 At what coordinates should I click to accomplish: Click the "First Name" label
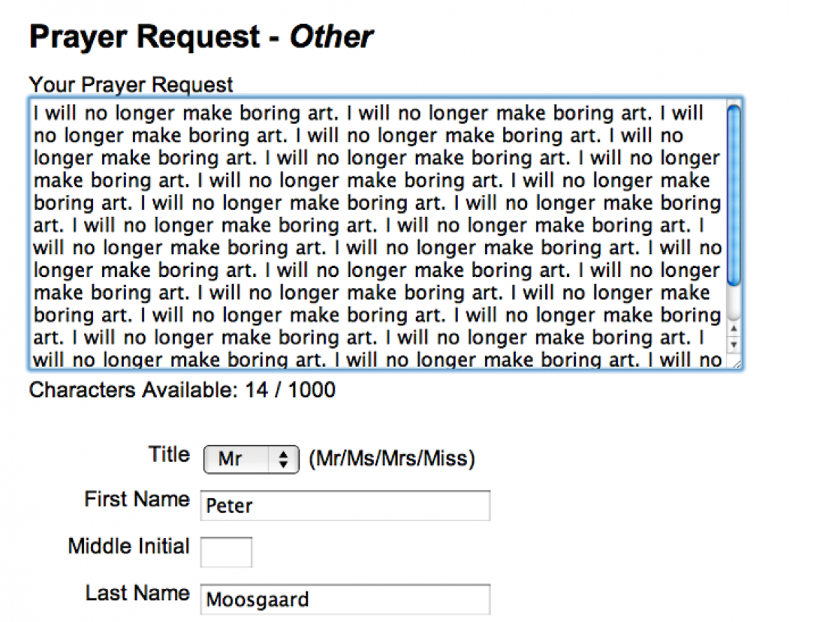pyautogui.click(x=137, y=500)
